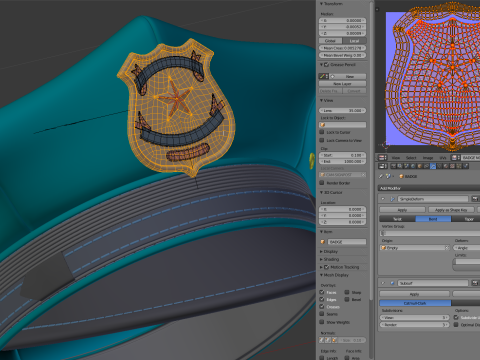Open the Texture properties tab icon
The height and width of the screenshot is (360, 480).
pyautogui.click(x=452, y=166)
